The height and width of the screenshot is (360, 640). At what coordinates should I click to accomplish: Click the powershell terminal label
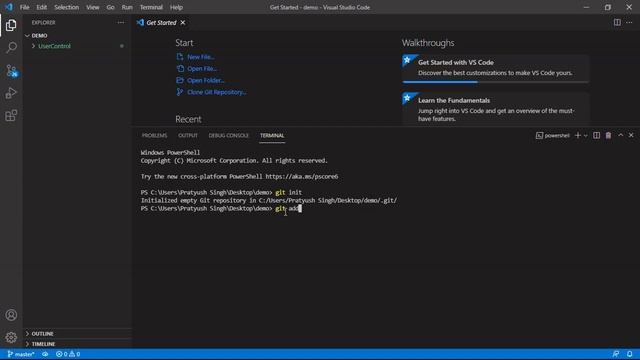click(553, 136)
